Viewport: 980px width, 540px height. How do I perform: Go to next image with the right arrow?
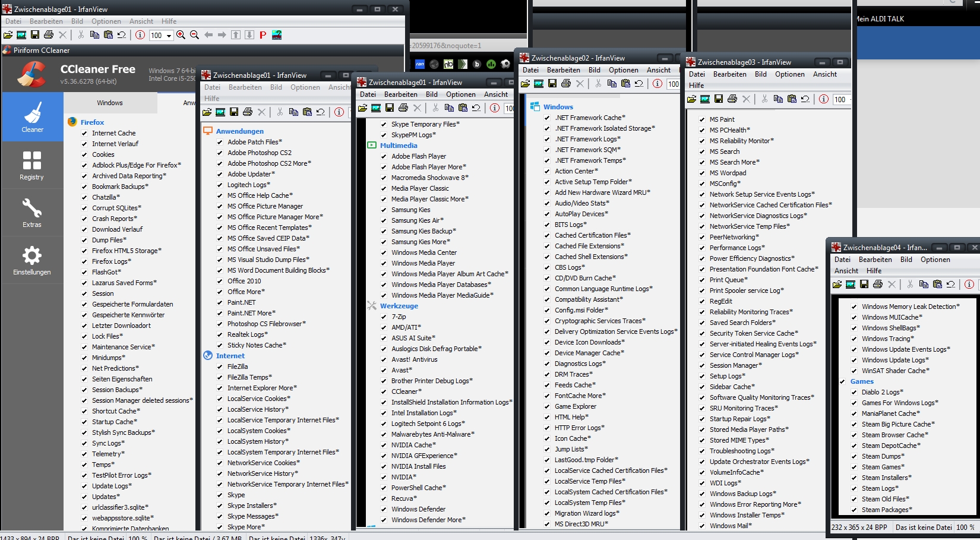[222, 35]
